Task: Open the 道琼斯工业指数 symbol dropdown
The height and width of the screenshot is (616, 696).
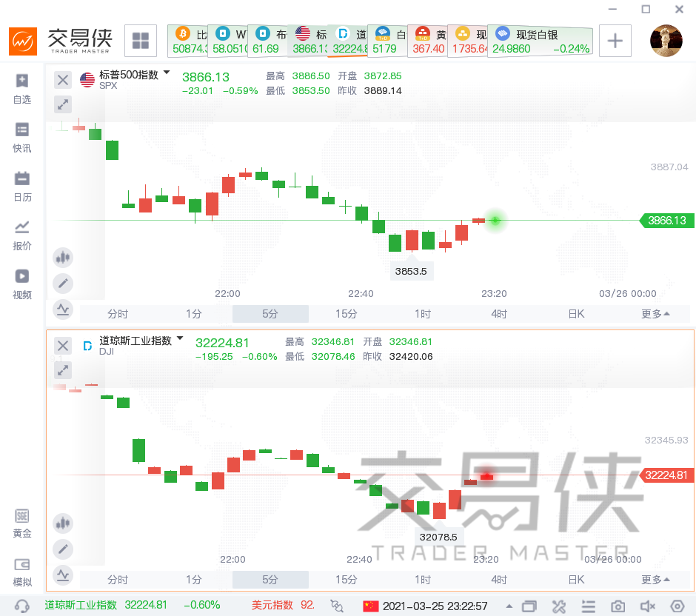Action: coord(180,338)
